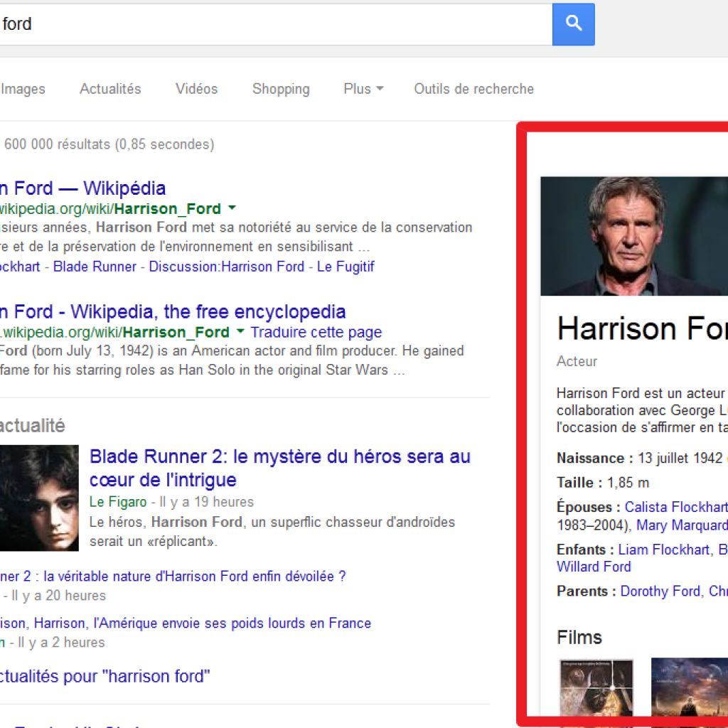This screenshot has width=728, height=728.
Task: Open Dorothy Ford parent link
Action: coord(660,591)
